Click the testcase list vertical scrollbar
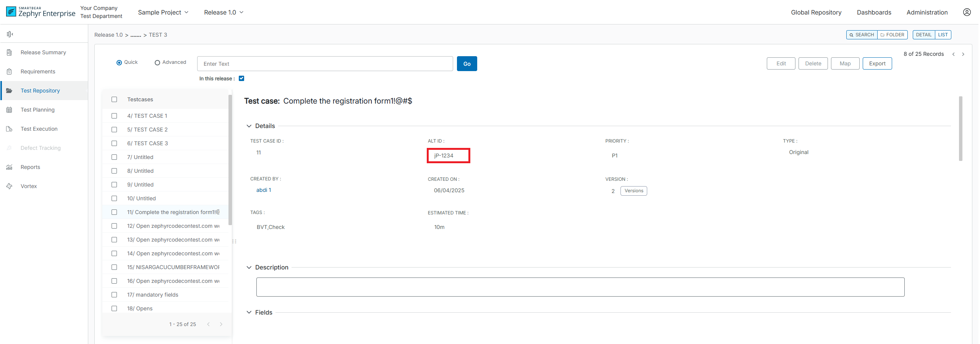 click(x=230, y=161)
